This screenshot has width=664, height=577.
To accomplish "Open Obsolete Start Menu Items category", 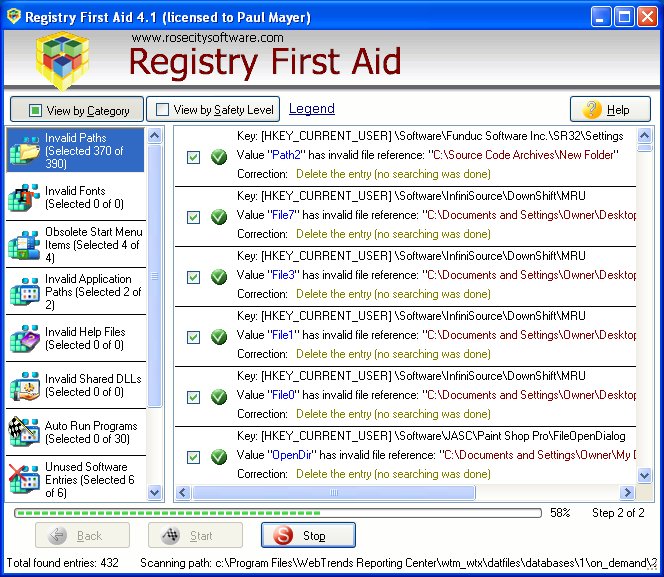I will click(75, 244).
